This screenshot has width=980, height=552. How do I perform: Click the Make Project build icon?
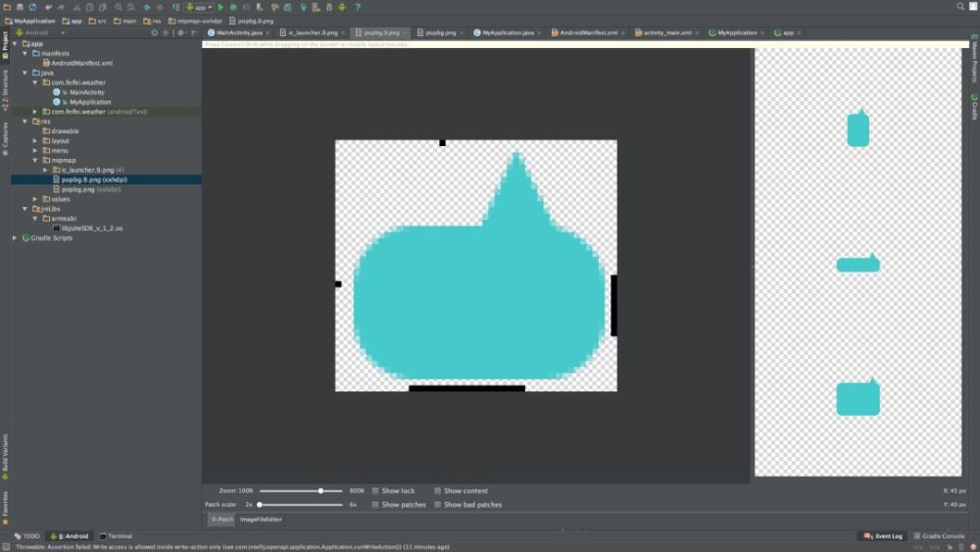click(x=175, y=7)
